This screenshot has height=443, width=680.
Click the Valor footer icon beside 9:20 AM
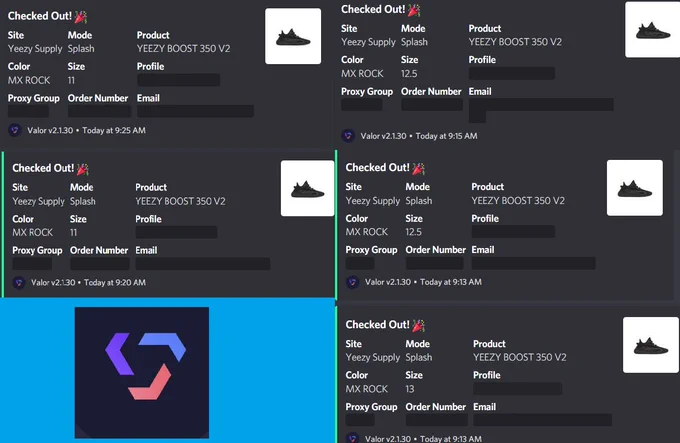click(19, 283)
